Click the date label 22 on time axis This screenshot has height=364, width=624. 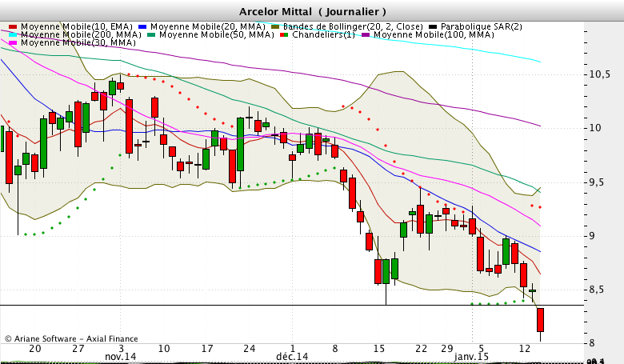tap(421, 349)
